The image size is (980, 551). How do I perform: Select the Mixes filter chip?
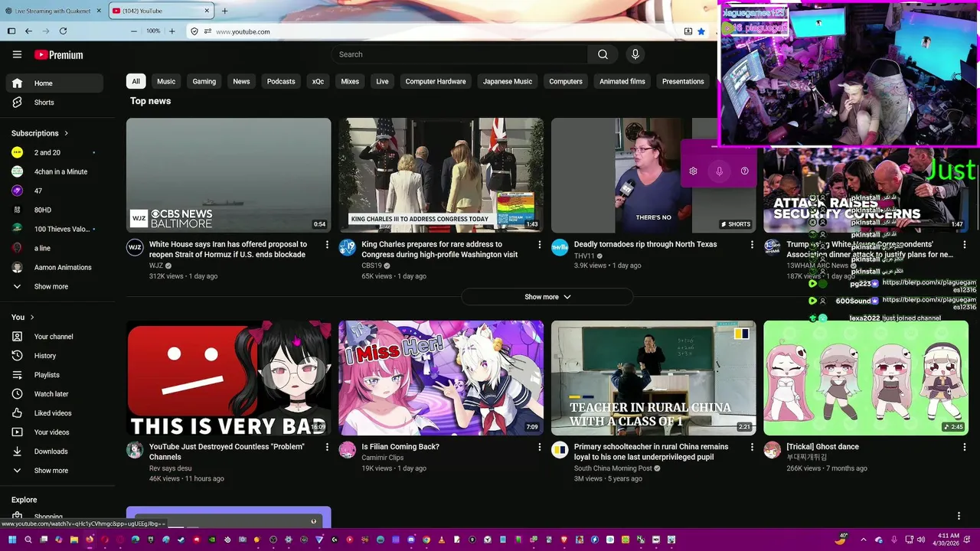click(350, 81)
